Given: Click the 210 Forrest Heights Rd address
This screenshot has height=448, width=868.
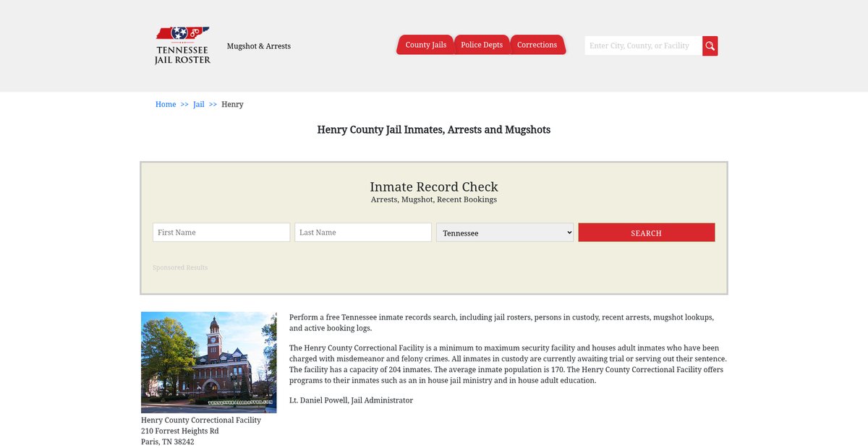Looking at the screenshot, I should click(180, 431).
